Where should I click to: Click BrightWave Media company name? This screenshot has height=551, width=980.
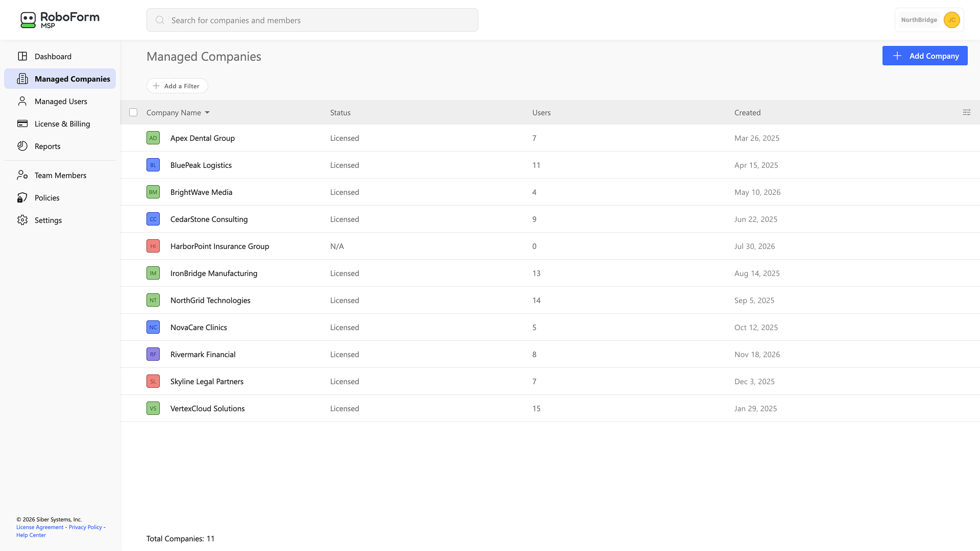click(x=201, y=192)
